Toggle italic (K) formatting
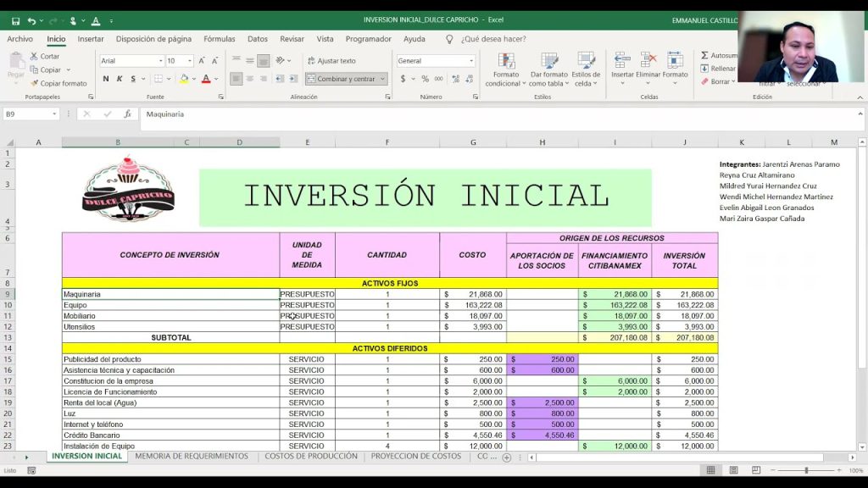This screenshot has width=868, height=488. pos(120,79)
